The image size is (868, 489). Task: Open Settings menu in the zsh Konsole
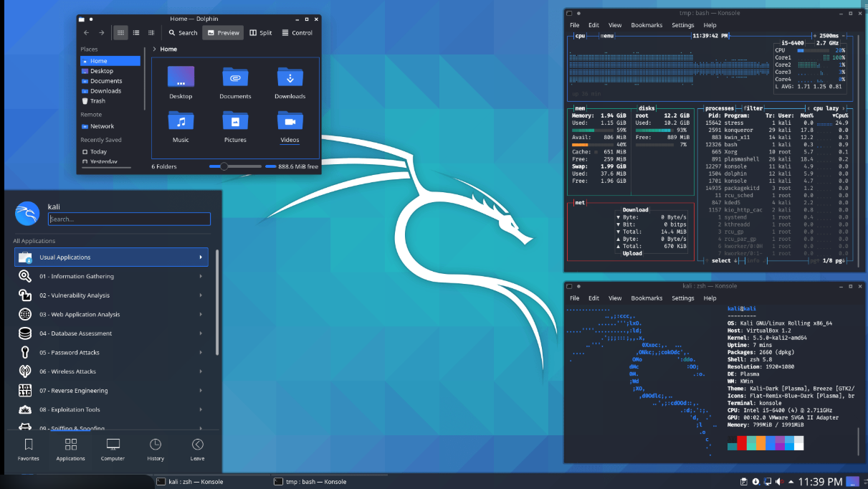pos(682,298)
